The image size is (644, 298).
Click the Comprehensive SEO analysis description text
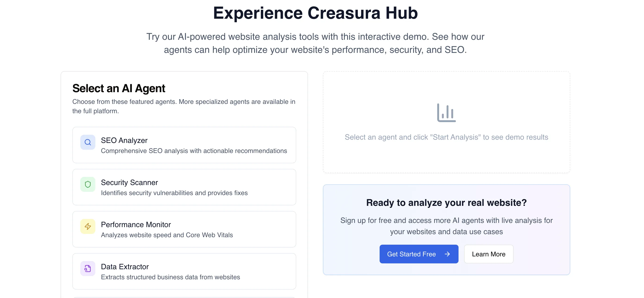pos(194,151)
